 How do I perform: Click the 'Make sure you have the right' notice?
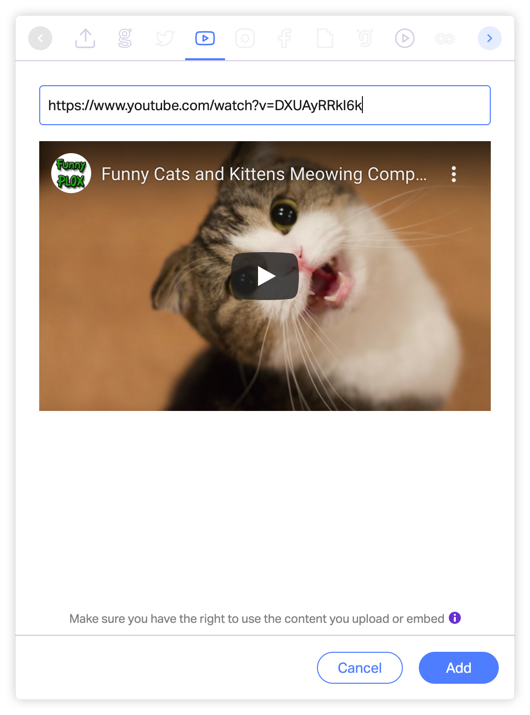click(257, 619)
